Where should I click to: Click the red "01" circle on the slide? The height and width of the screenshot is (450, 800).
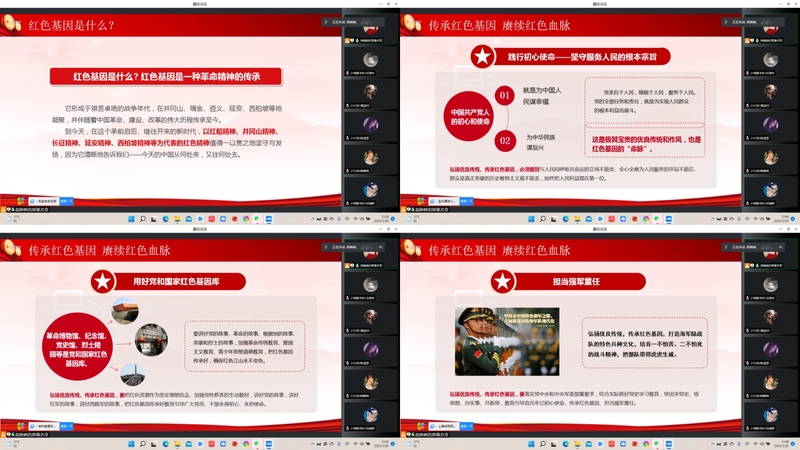504,95
